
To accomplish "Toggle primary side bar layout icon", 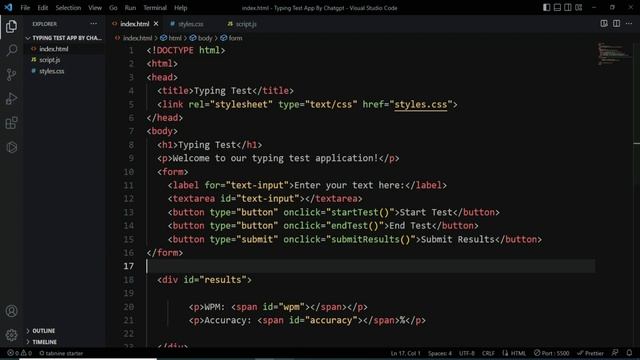I will click(547, 7).
